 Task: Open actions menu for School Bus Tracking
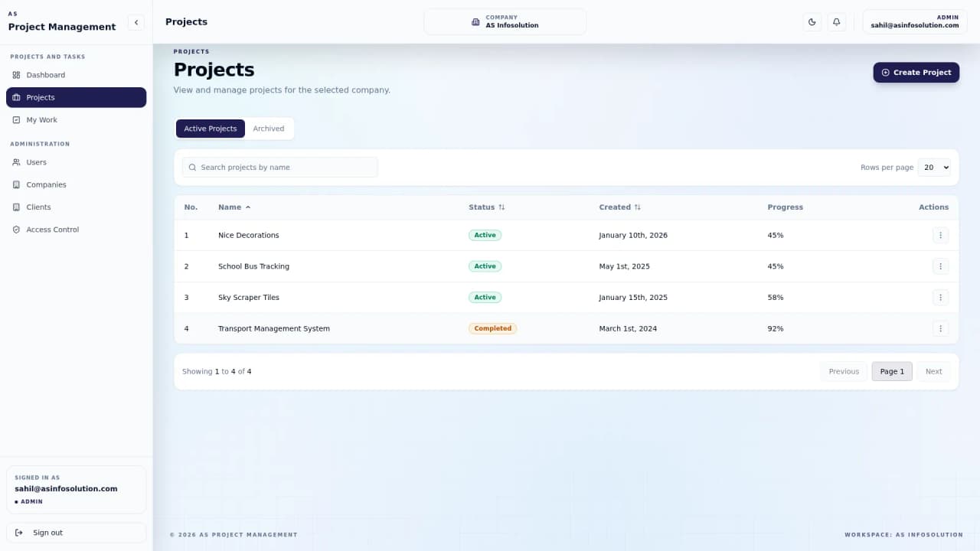click(940, 266)
